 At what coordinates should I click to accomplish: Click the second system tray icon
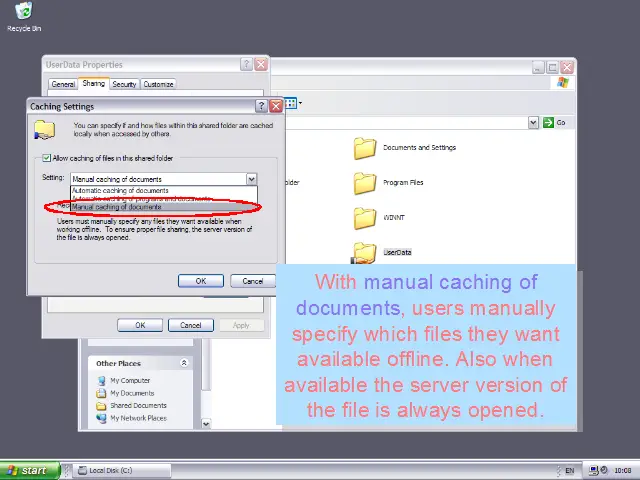point(604,470)
